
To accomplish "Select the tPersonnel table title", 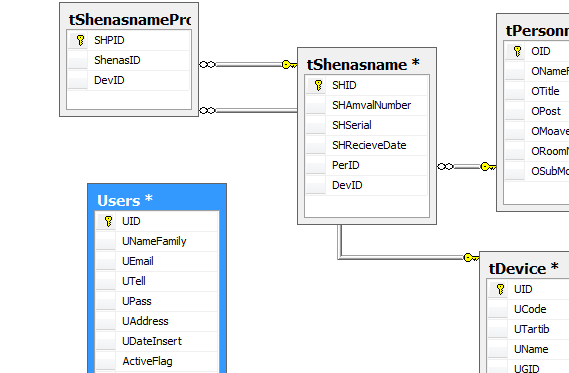I will (x=537, y=30).
